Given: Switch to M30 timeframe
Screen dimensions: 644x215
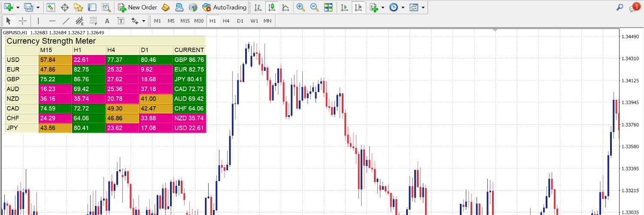Looking at the screenshot, I should (199, 21).
